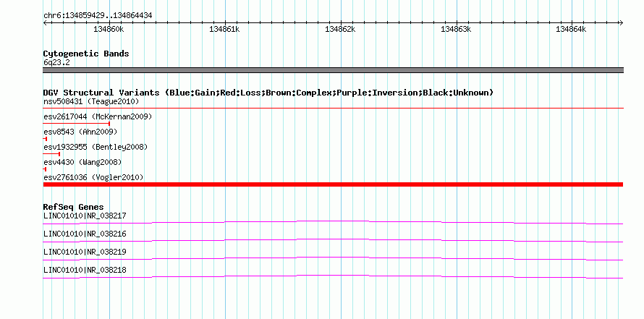
Task: Click the thick red esv2761036 variant bar
Action: [333, 184]
